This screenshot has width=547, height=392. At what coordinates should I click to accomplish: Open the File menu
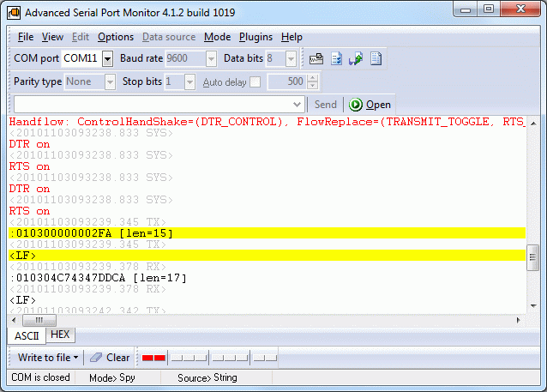coord(26,37)
